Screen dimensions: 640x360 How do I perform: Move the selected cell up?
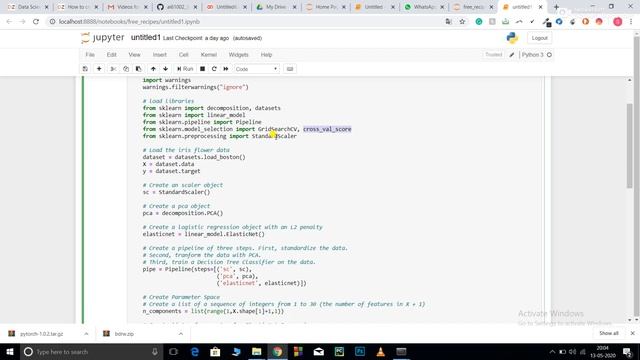153,69
